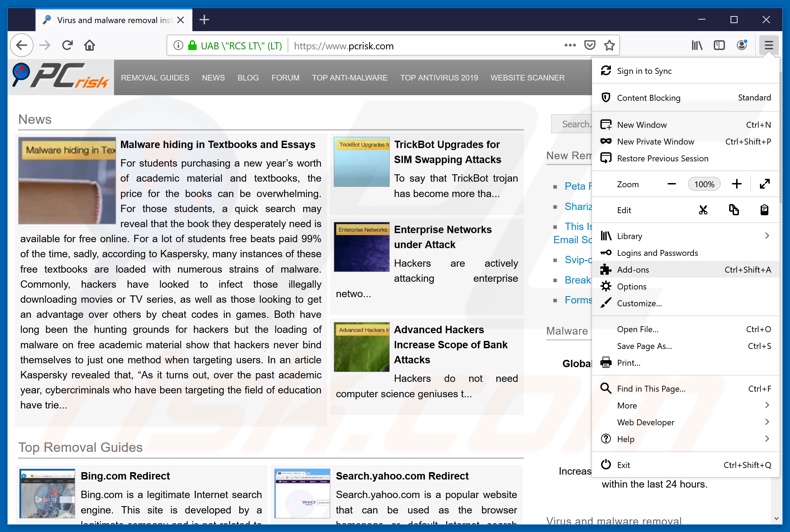This screenshot has width=790, height=532.
Task: Click the Enterprise Networks article thumbnail
Action: (x=362, y=247)
